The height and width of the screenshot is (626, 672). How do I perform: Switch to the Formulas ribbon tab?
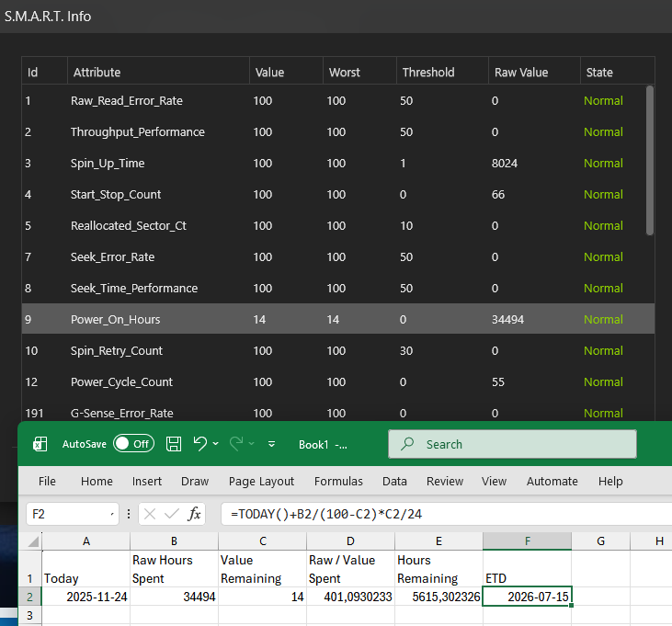338,481
